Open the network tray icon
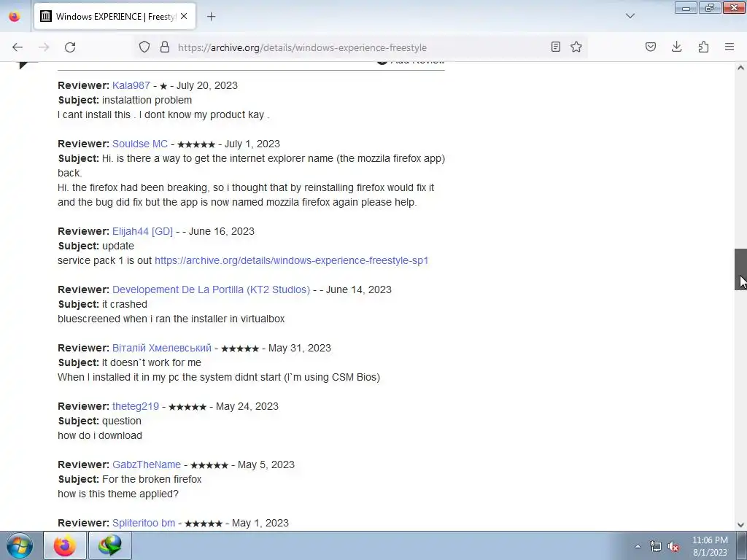This screenshot has width=747, height=560. (x=656, y=546)
